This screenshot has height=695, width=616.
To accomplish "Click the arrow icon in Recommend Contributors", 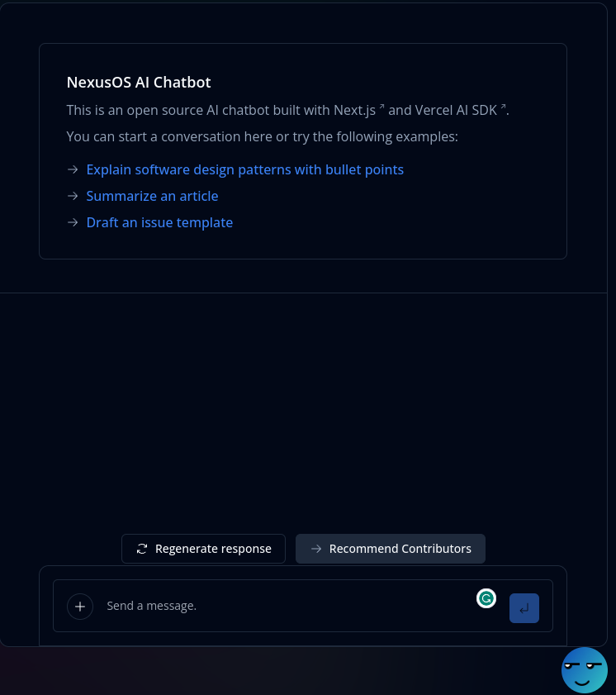I will [x=316, y=549].
